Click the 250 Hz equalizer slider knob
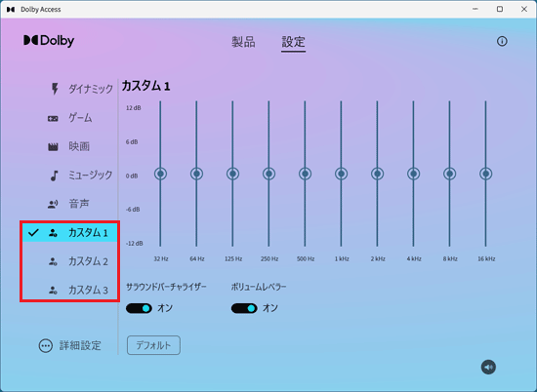 pyautogui.click(x=268, y=174)
